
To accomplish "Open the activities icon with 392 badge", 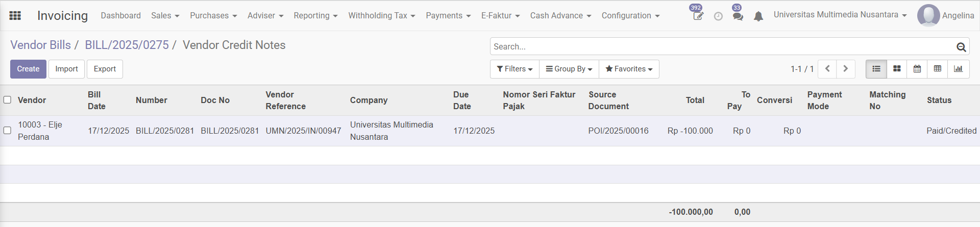I will click(698, 16).
